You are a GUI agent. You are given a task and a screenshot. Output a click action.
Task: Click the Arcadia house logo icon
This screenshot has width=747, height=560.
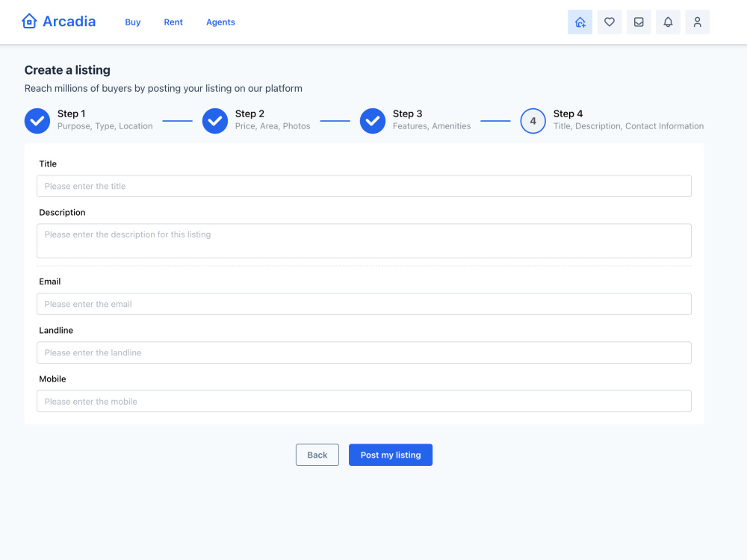pyautogui.click(x=29, y=22)
